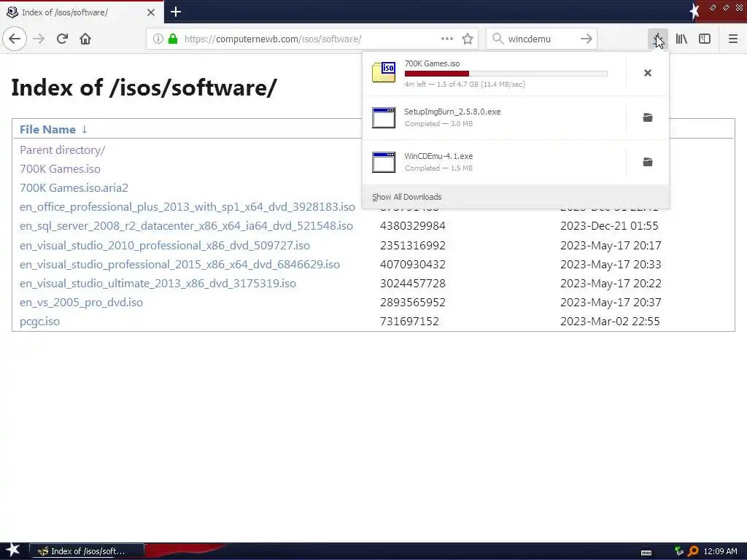Click the orange magnifier tray icon
This screenshot has width=747, height=560.
tap(693, 551)
